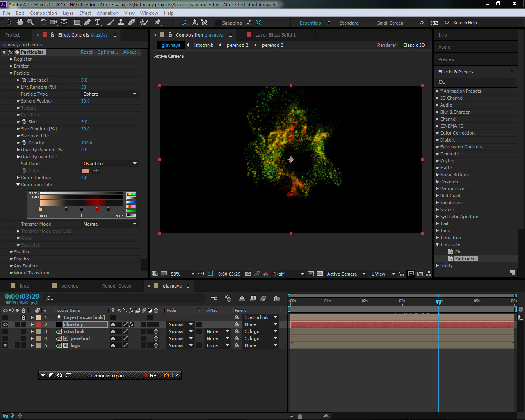Click the Draft 3D icon in timeline
The image size is (525, 420).
(228, 299)
